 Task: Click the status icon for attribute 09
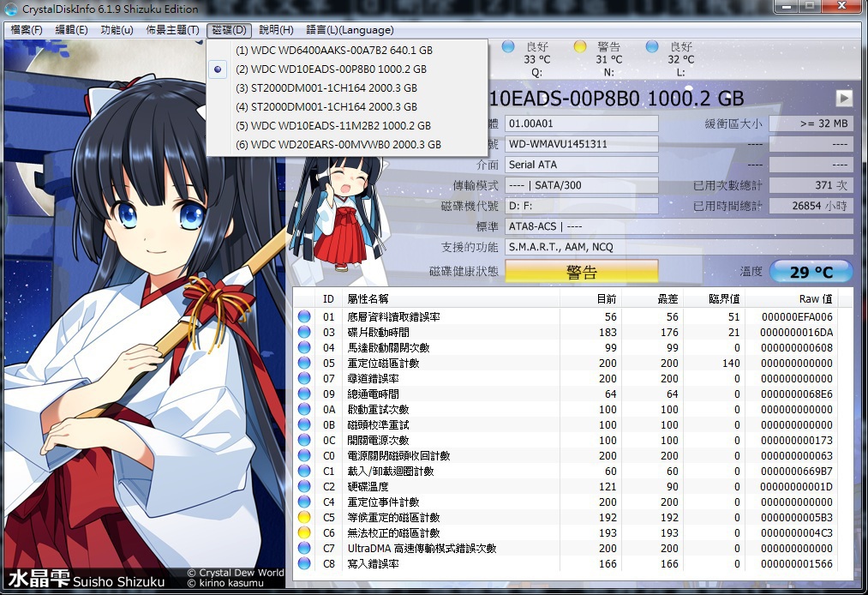point(304,394)
